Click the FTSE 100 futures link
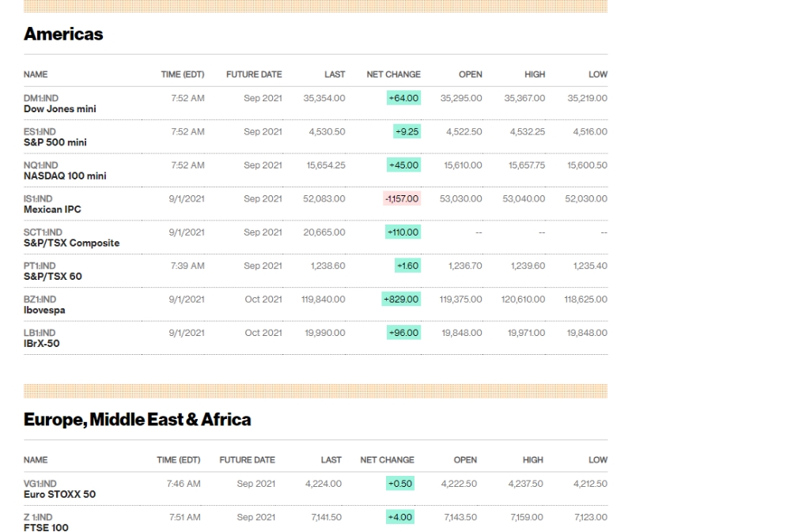The height and width of the screenshot is (532, 791). (x=46, y=528)
